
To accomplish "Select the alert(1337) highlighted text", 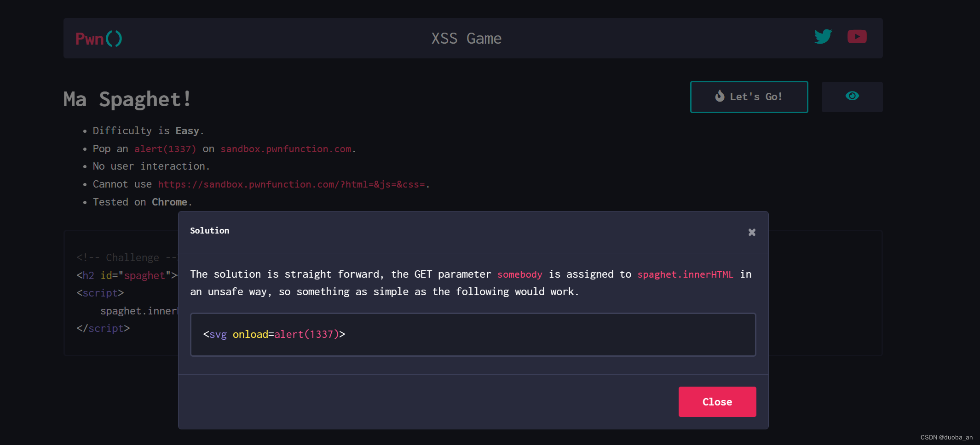I will click(165, 148).
